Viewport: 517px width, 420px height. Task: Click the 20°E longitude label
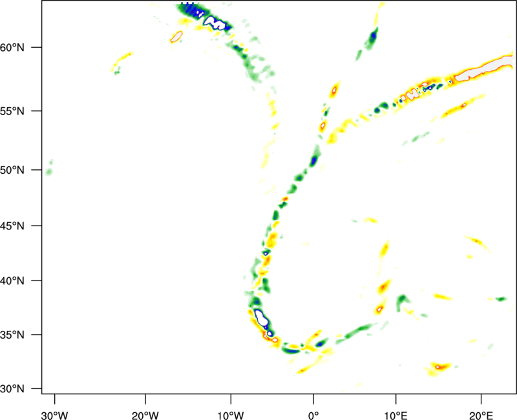pos(481,415)
